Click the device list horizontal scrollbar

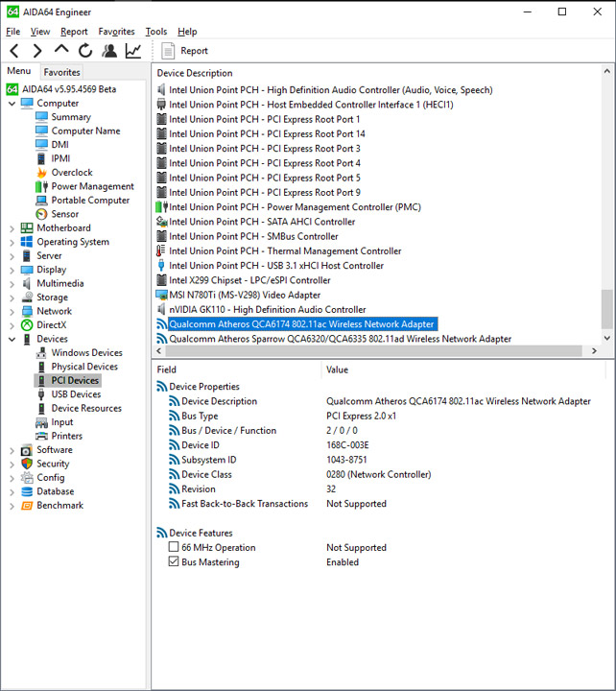click(x=373, y=351)
